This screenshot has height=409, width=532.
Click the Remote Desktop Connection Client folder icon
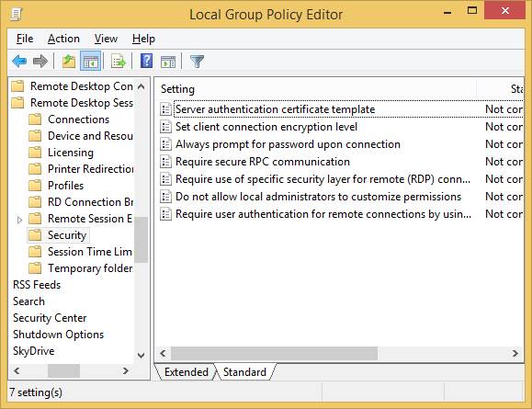[17, 86]
